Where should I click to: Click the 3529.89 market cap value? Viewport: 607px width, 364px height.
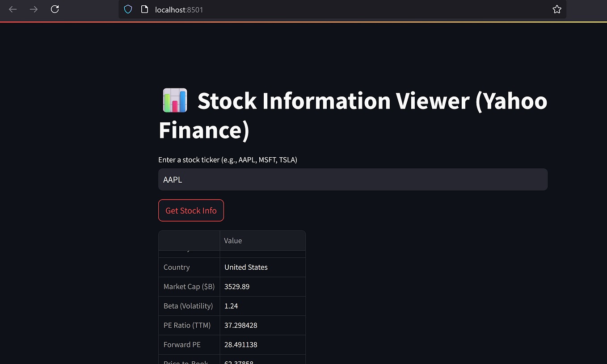tap(237, 286)
